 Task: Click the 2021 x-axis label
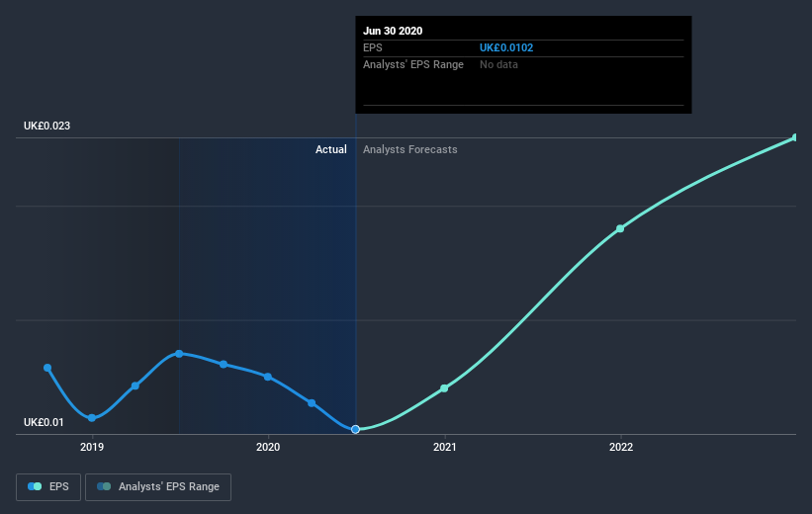[x=444, y=447]
